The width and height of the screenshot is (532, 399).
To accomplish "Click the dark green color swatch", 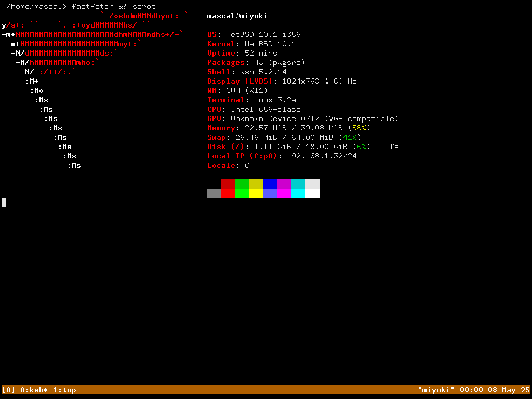I will (242, 184).
